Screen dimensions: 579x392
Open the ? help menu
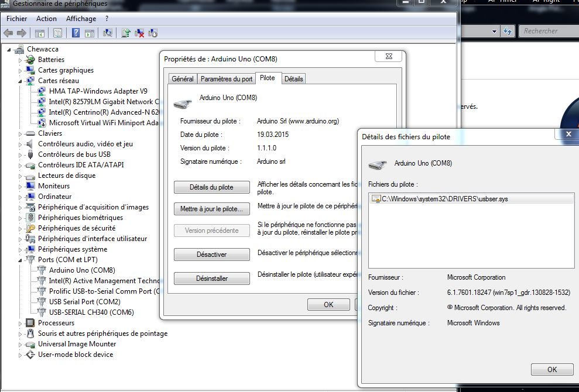coord(107,19)
